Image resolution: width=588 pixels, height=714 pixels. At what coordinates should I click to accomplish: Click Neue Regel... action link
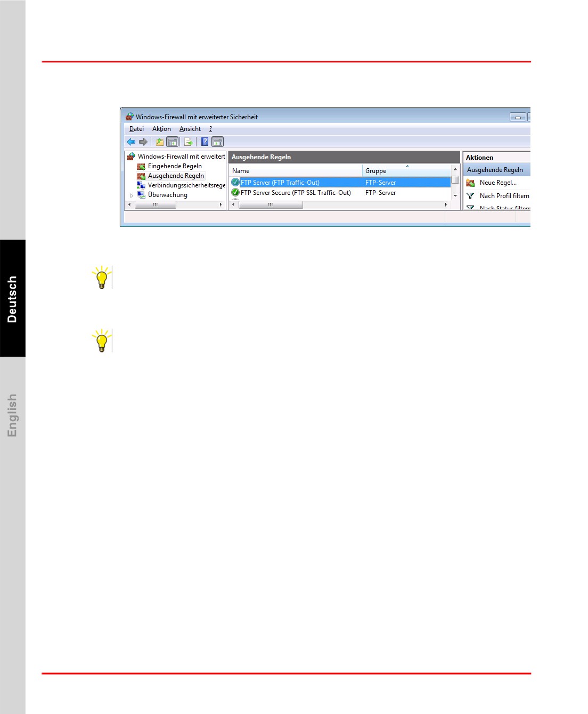pyautogui.click(x=498, y=183)
